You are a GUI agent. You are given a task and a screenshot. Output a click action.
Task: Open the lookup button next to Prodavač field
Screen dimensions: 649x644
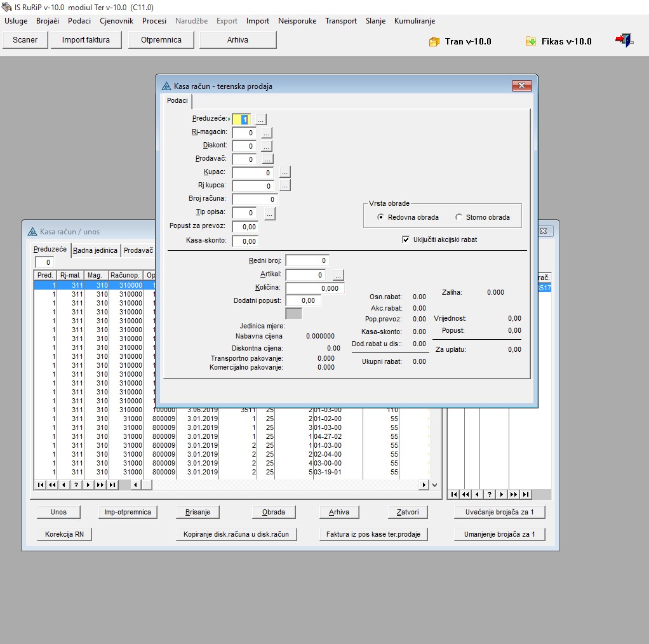click(x=267, y=159)
